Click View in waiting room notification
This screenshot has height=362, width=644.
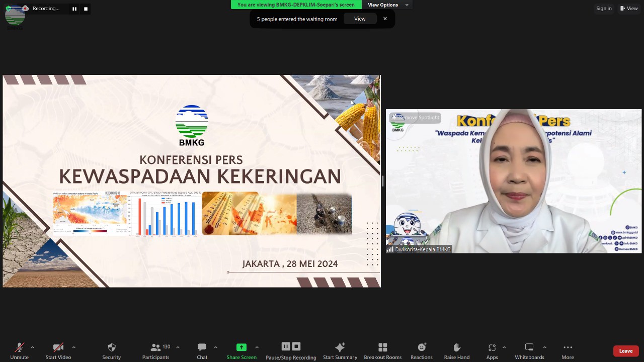click(360, 19)
